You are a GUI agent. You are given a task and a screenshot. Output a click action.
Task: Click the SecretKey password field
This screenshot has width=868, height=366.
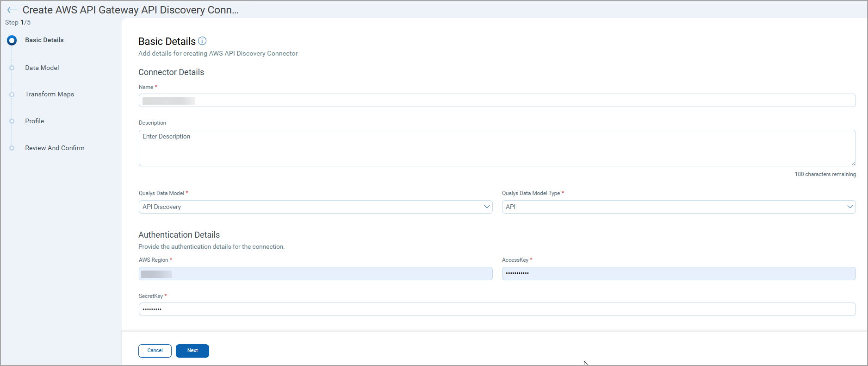(x=497, y=309)
